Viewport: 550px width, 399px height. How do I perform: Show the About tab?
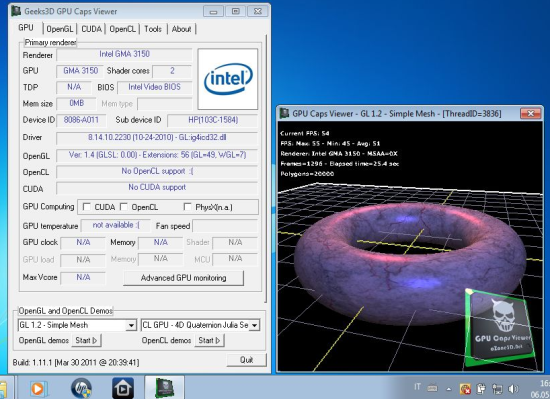(181, 29)
